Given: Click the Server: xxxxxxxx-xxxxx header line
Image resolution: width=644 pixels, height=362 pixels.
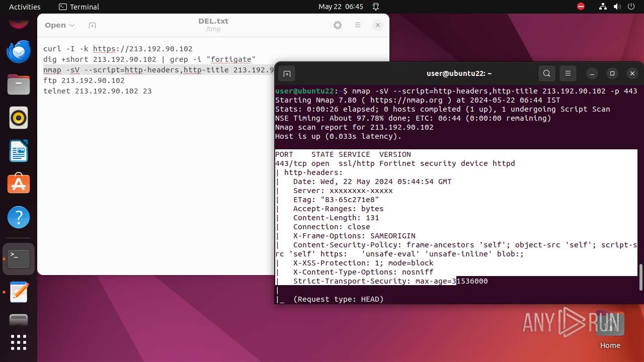Looking at the screenshot, I should (x=343, y=191).
